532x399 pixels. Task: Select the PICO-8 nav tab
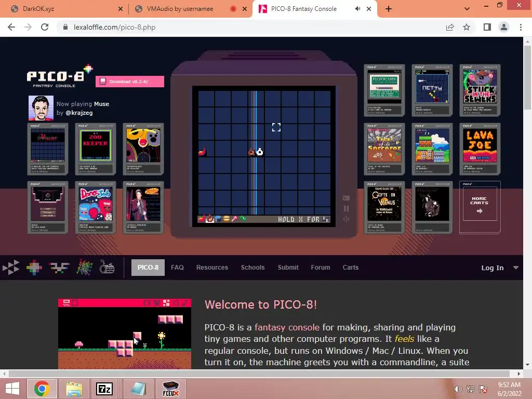click(148, 268)
